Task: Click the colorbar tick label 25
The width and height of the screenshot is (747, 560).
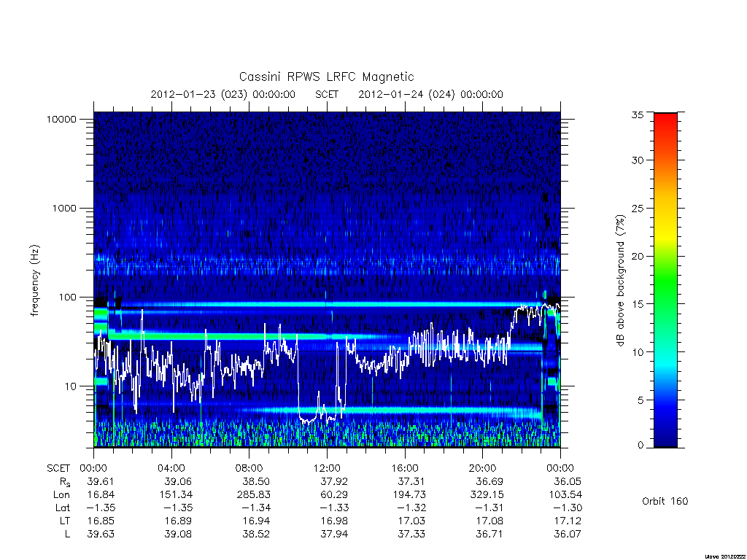Action: pyautogui.click(x=638, y=209)
